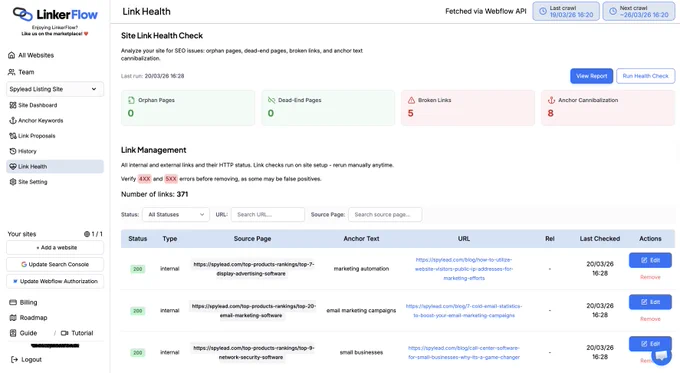Viewport: 680px width, 373px height.
Task: Click Edit for the small businesses row
Action: pyautogui.click(x=650, y=344)
